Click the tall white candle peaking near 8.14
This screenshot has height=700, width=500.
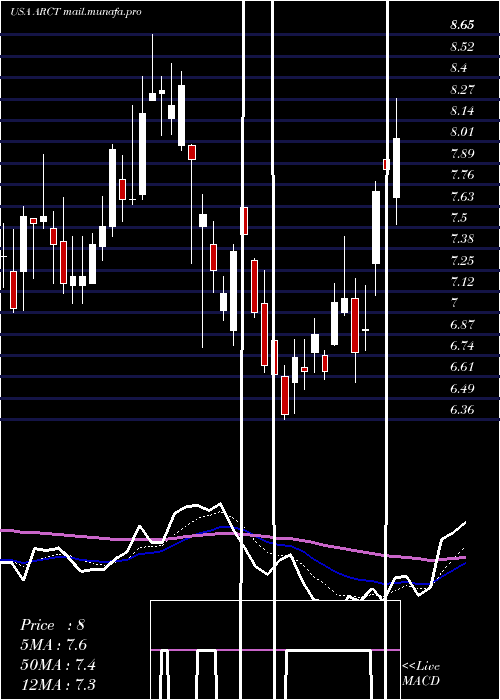142,154
